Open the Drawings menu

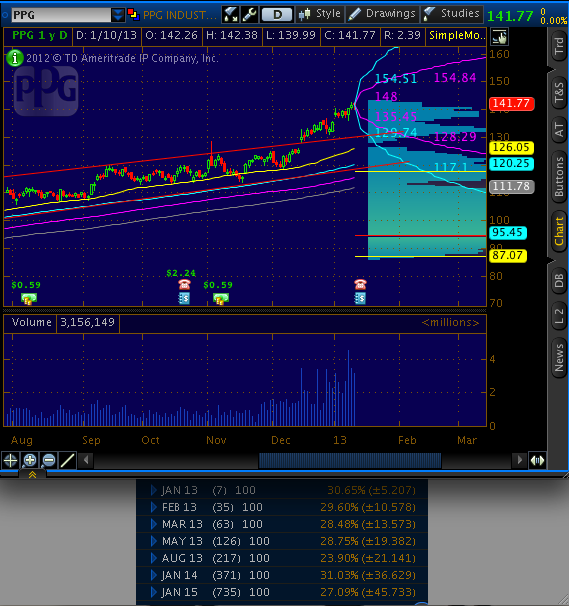(382, 14)
